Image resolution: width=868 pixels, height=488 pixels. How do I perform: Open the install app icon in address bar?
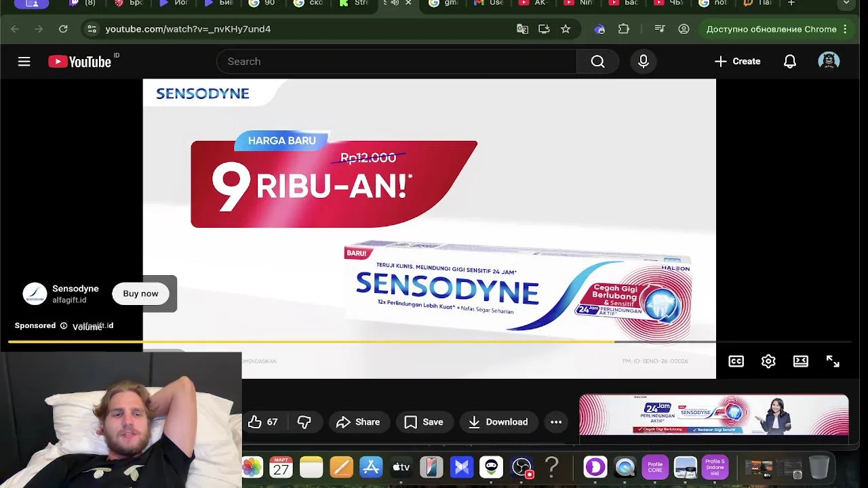[544, 29]
